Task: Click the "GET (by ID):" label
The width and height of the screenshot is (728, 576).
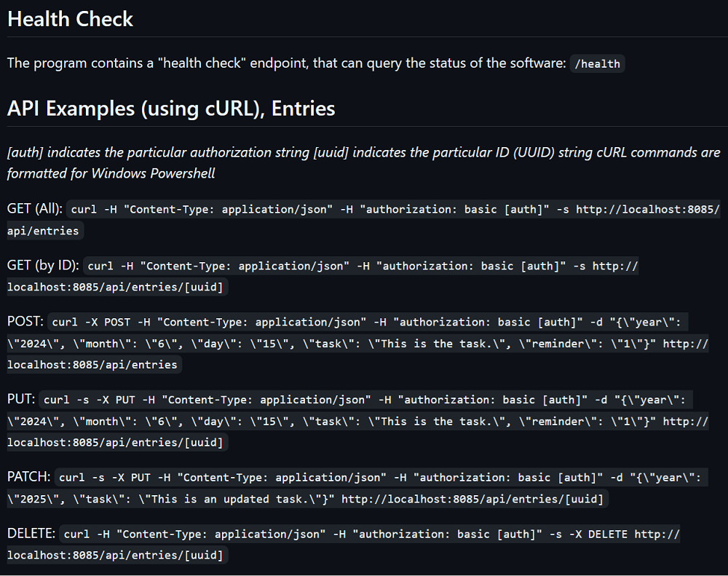Action: [43, 266]
